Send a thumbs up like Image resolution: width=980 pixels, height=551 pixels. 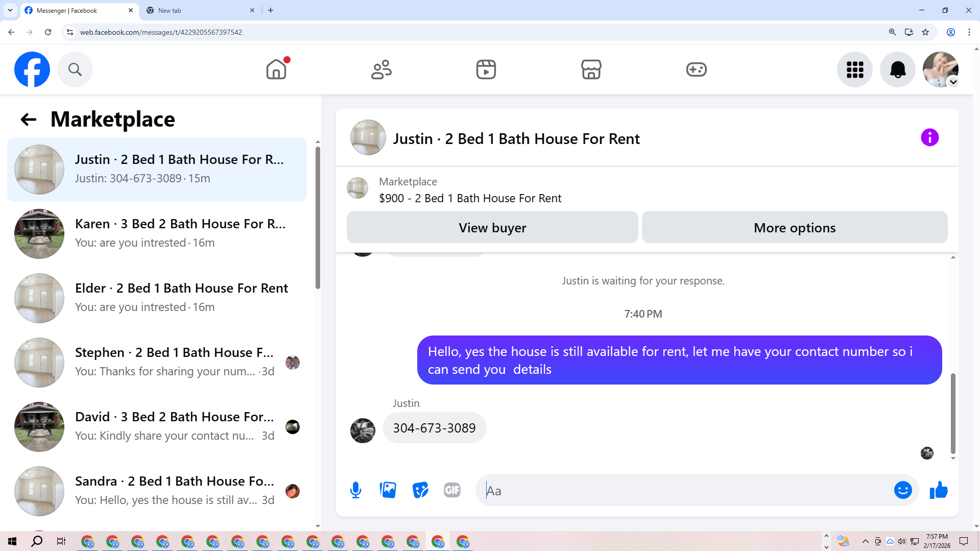click(x=939, y=490)
